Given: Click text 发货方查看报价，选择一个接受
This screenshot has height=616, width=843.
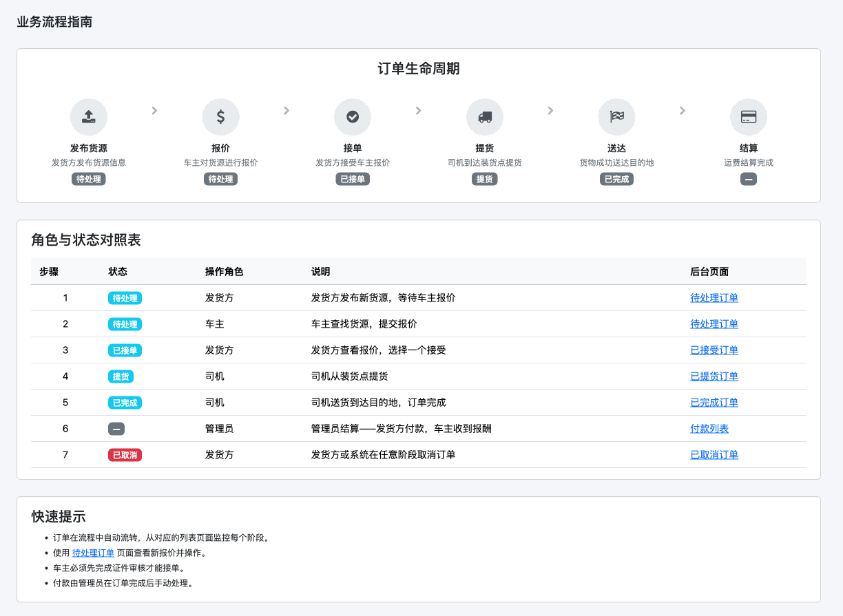Looking at the screenshot, I should tap(379, 350).
